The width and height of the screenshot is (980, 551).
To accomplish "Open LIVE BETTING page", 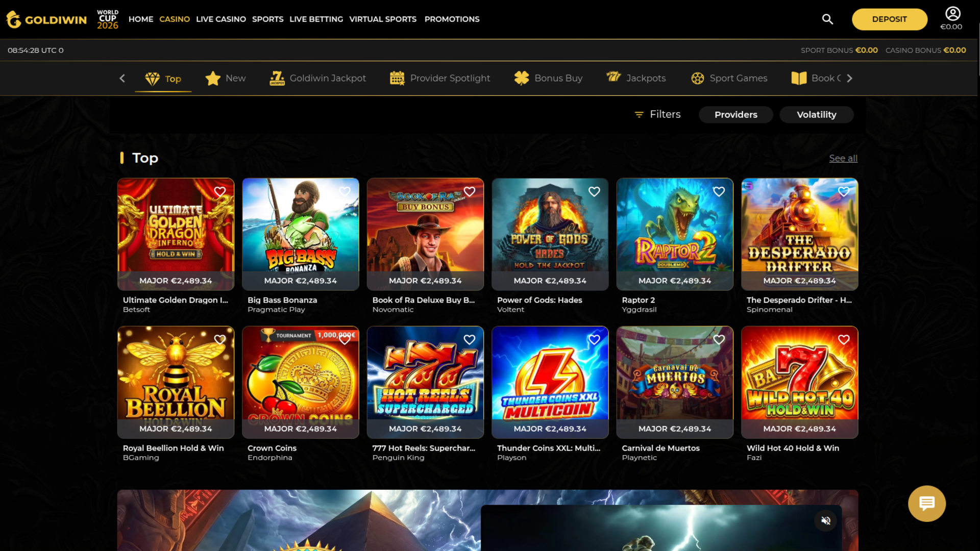I will coord(316,19).
